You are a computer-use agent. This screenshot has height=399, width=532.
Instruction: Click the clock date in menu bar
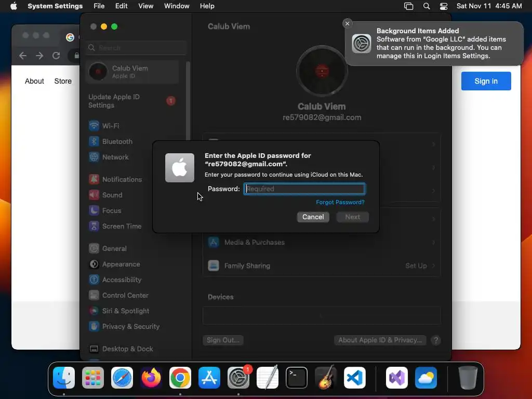[489, 6]
